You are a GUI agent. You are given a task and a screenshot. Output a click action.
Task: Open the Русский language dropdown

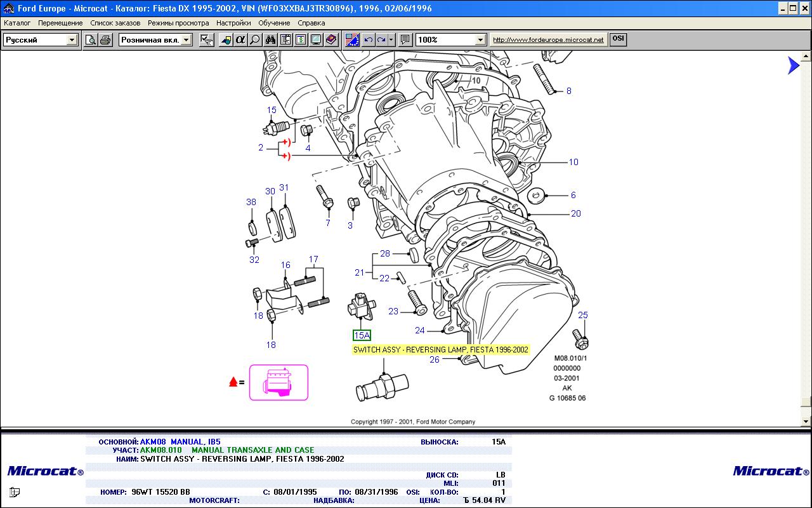tap(72, 40)
